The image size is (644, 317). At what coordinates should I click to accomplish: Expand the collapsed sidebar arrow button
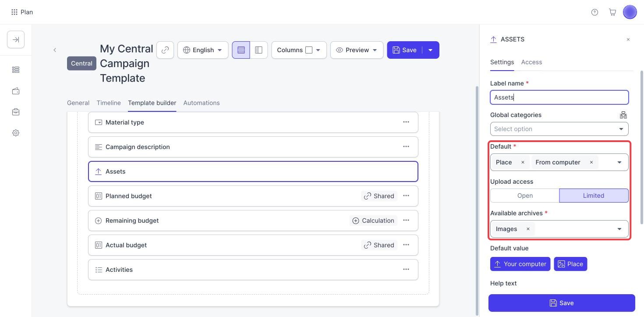(x=16, y=40)
